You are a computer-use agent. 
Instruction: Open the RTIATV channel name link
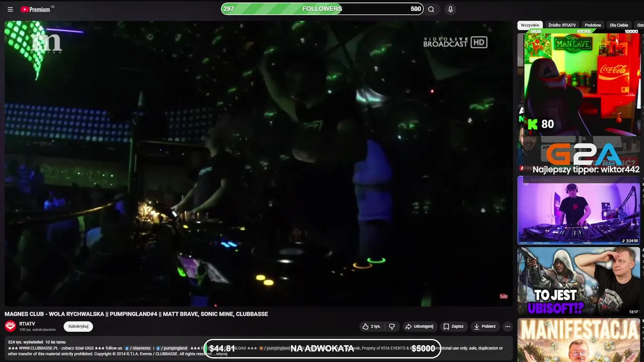point(27,324)
